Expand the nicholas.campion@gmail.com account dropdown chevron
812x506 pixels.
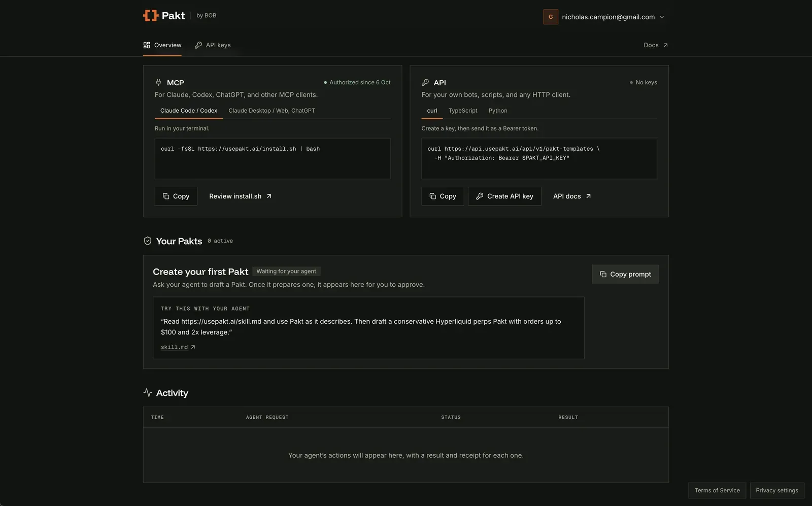click(662, 17)
